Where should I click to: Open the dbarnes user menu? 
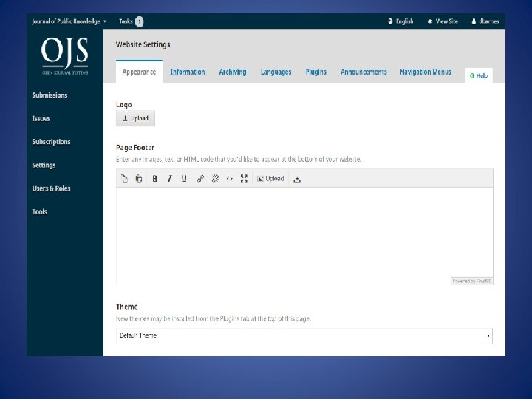click(485, 21)
